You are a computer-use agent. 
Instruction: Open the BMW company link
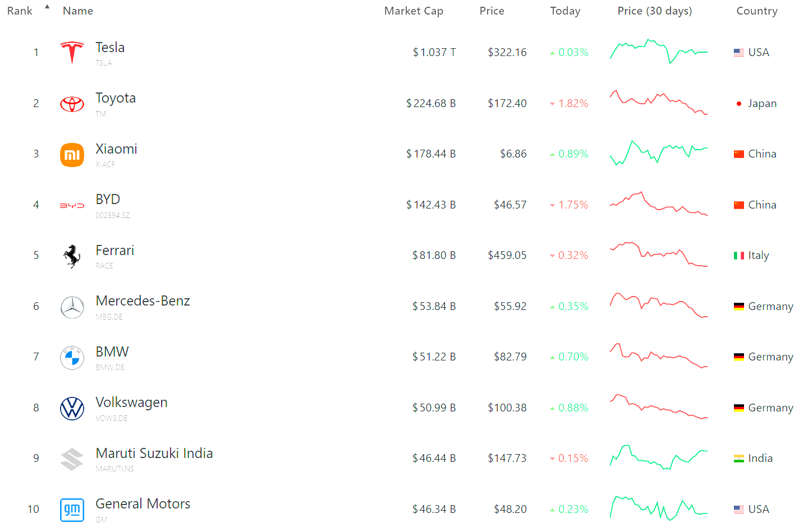[x=112, y=352]
